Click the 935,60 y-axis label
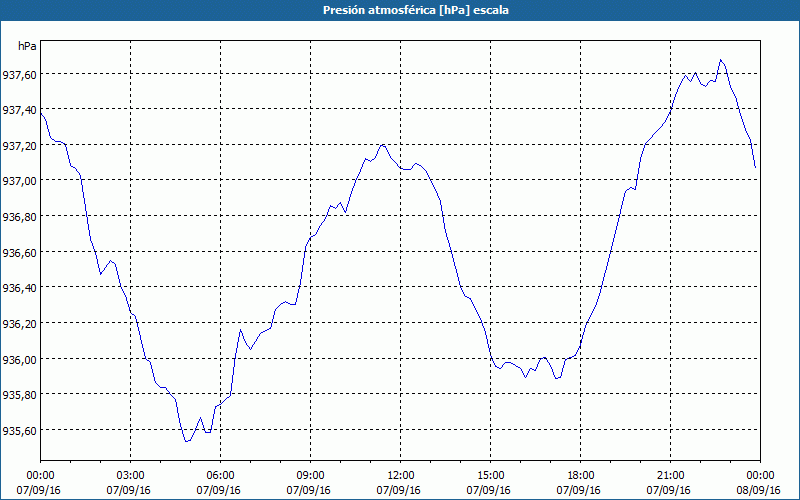800x500 pixels. (19, 431)
